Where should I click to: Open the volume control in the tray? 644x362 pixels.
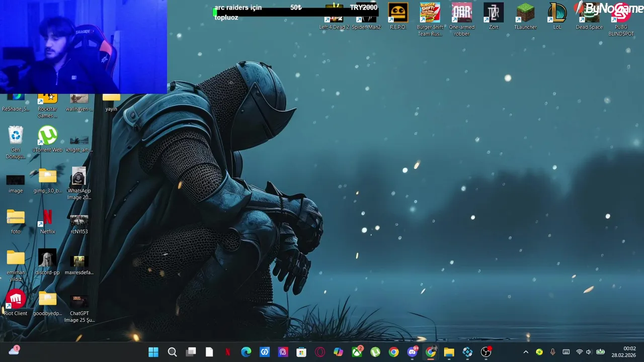click(589, 352)
